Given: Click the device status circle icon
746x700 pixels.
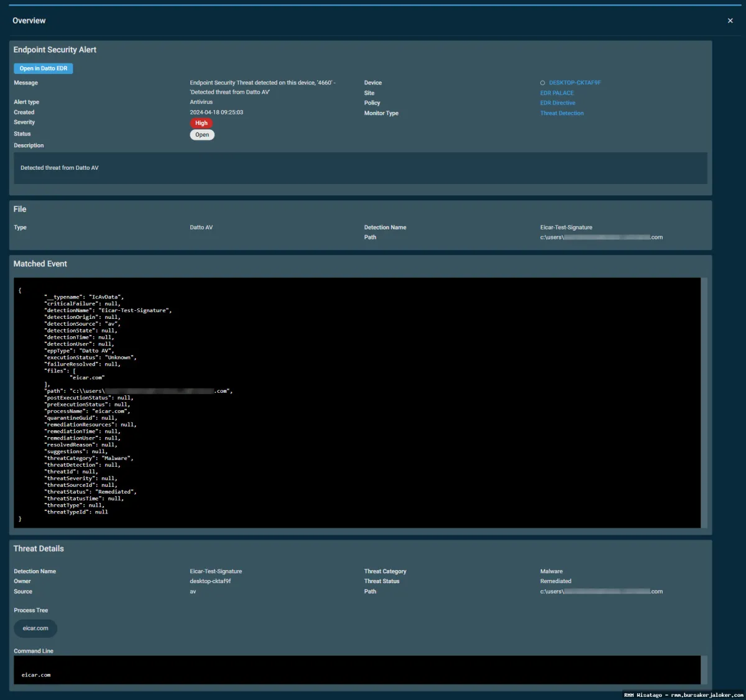Looking at the screenshot, I should pyautogui.click(x=543, y=83).
